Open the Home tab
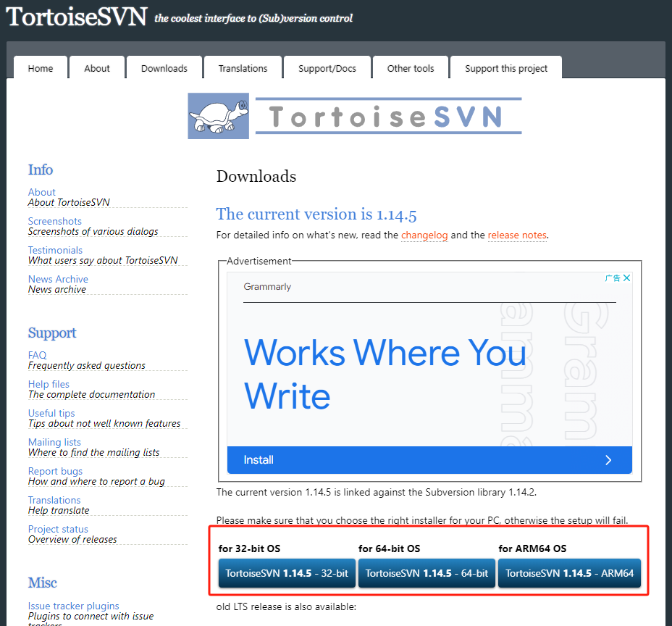Screen dimensions: 672x626 (41, 68)
